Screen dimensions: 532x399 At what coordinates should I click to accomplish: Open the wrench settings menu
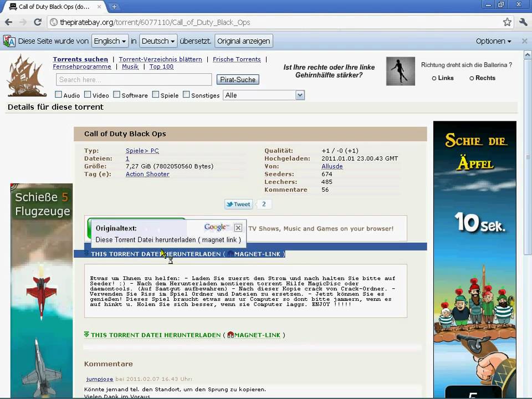[523, 22]
